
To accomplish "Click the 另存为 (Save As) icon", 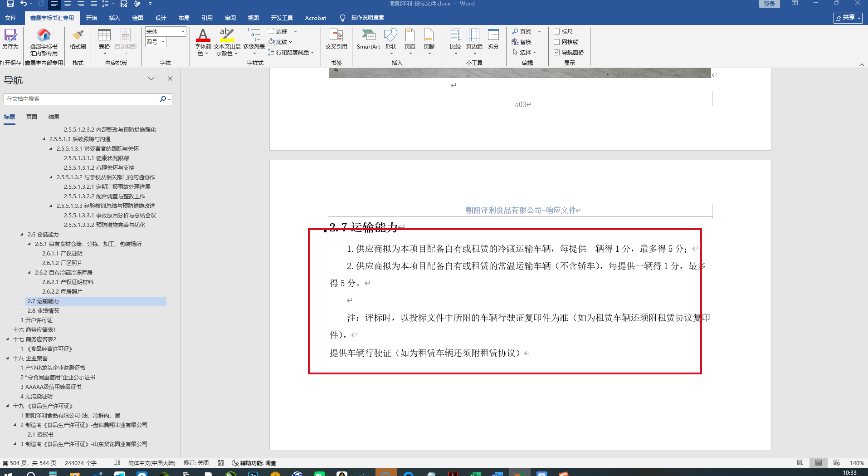I will coord(10,39).
